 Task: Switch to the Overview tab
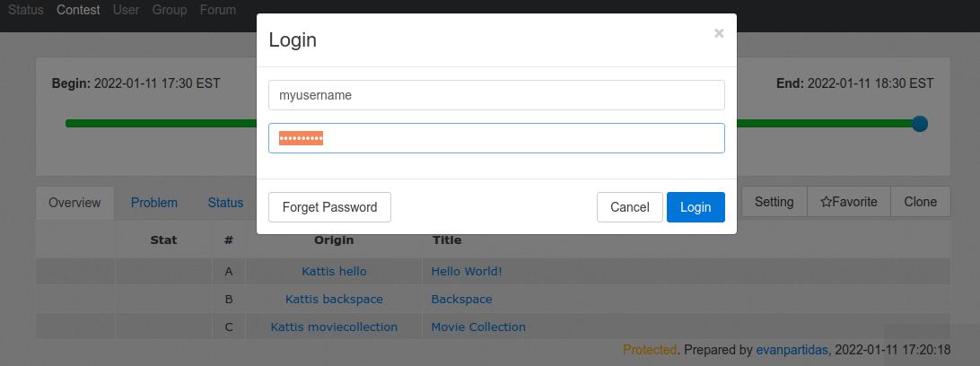[74, 203]
